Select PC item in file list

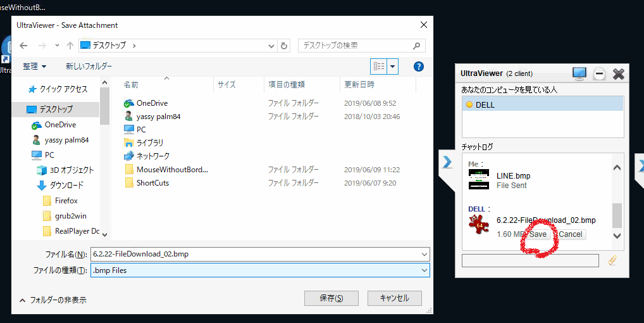coord(135,129)
